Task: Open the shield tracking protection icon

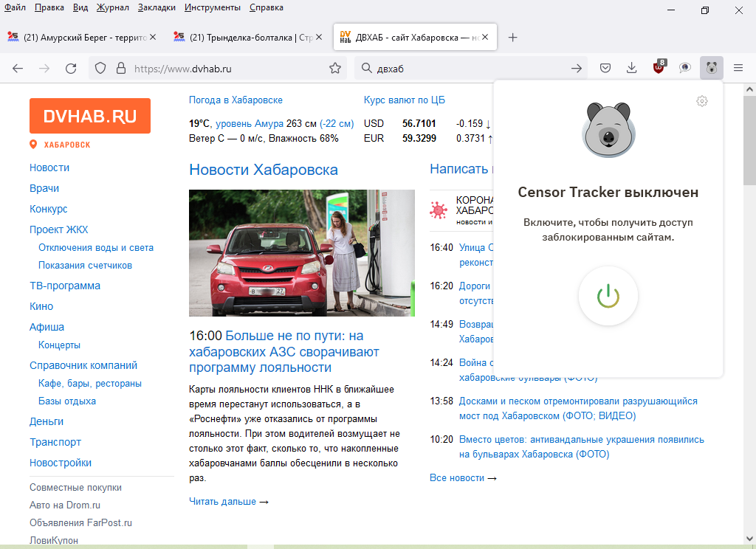Action: pyautogui.click(x=100, y=69)
